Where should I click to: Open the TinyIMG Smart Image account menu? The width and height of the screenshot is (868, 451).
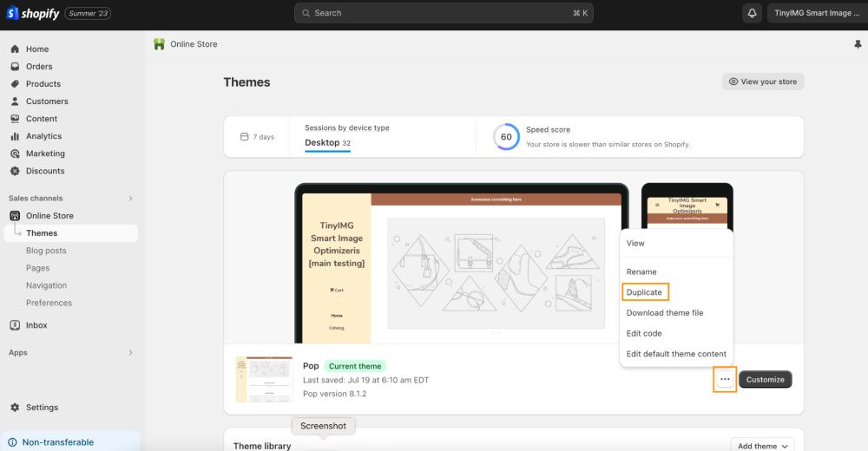[x=817, y=13]
